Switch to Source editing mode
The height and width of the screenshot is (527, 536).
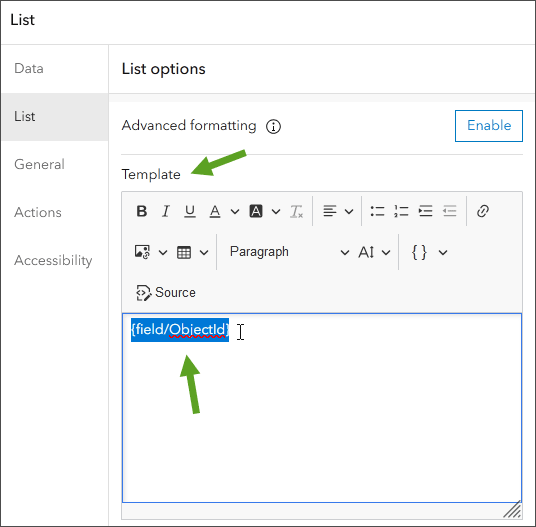[165, 293]
